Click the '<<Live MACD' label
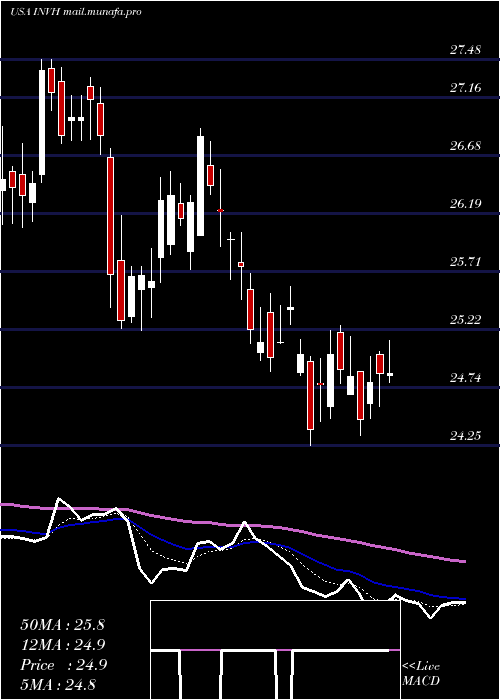This screenshot has height=700, width=500. [x=421, y=673]
